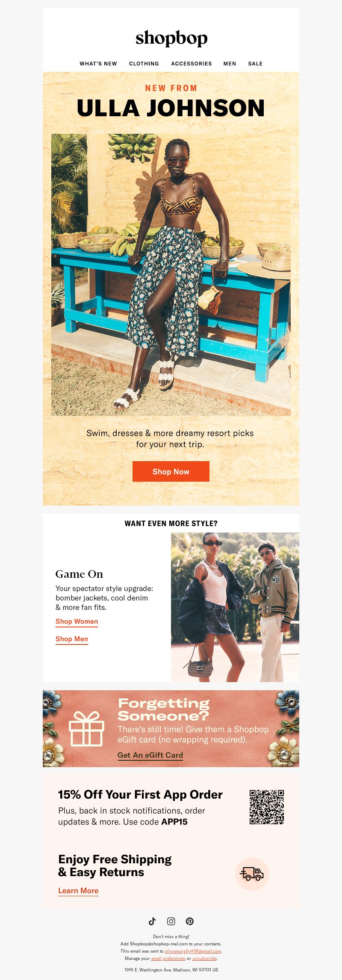Follow the Shop Men link

72,639
